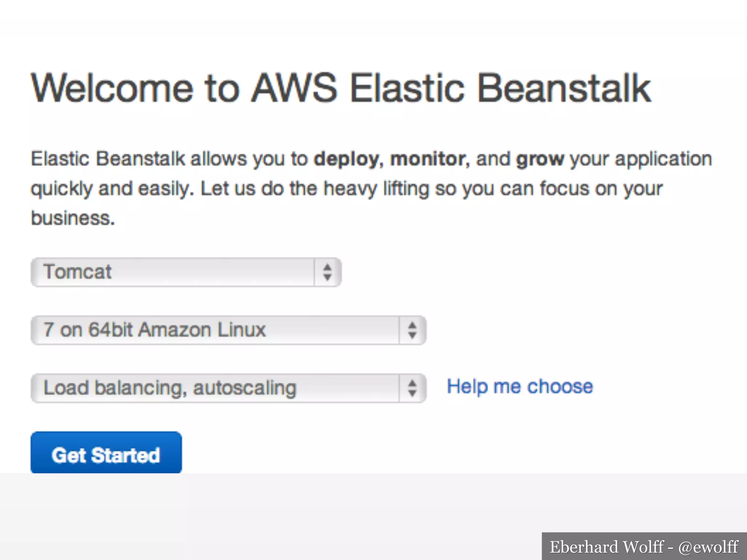This screenshot has height=560, width=747.
Task: Click the word business in the description
Action: tap(72, 218)
